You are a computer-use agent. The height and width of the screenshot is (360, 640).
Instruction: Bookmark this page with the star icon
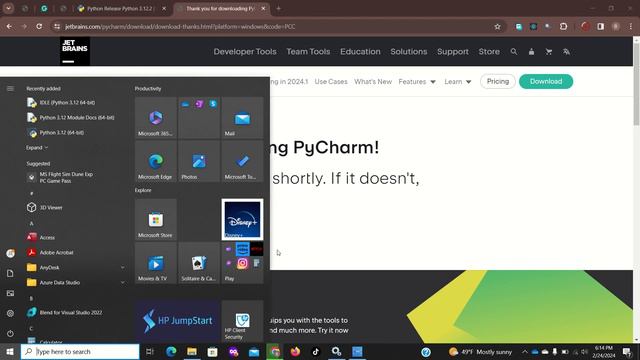point(497,27)
